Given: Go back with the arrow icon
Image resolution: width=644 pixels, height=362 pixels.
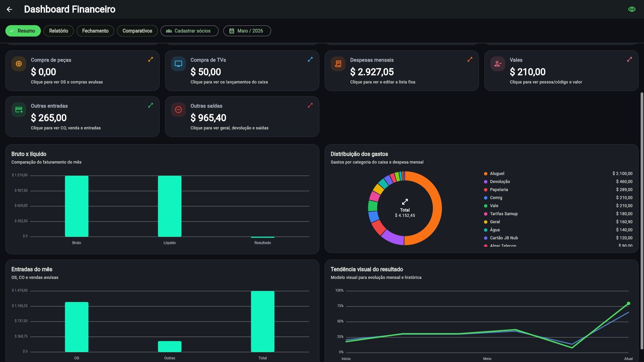Looking at the screenshot, I should (9, 9).
